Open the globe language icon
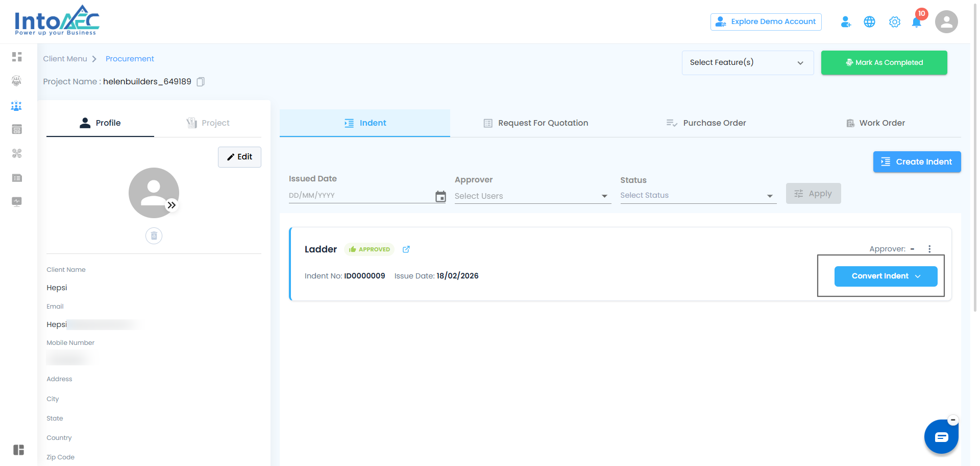Screen dimensions: 980x466 869,22
